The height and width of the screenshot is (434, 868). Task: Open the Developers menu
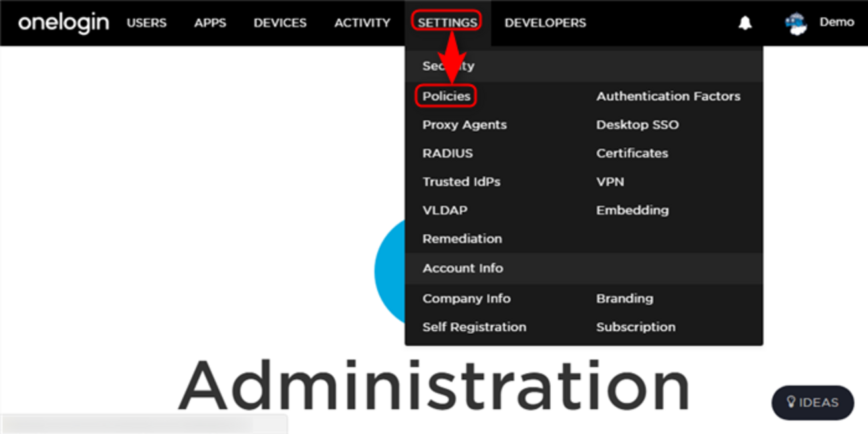[x=546, y=23]
